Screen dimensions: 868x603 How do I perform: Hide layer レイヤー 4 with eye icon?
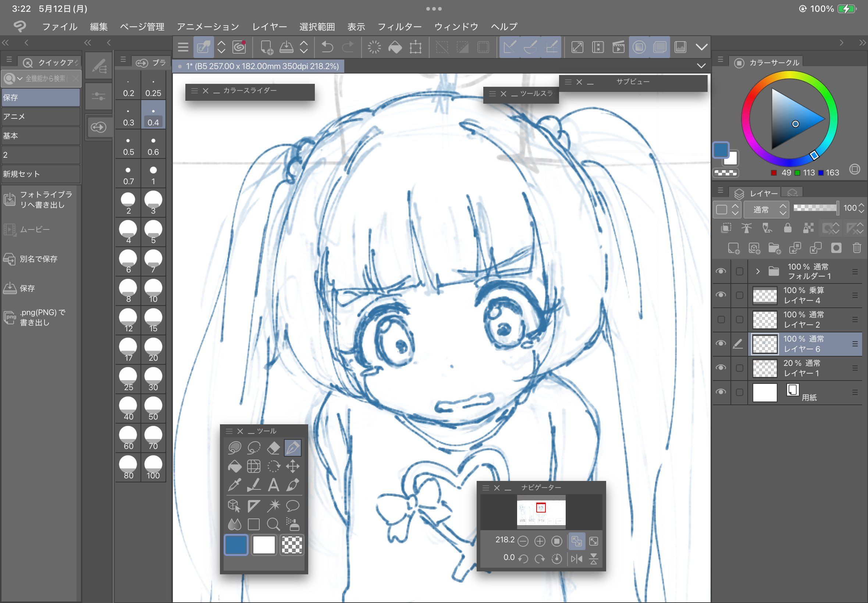[x=721, y=295]
